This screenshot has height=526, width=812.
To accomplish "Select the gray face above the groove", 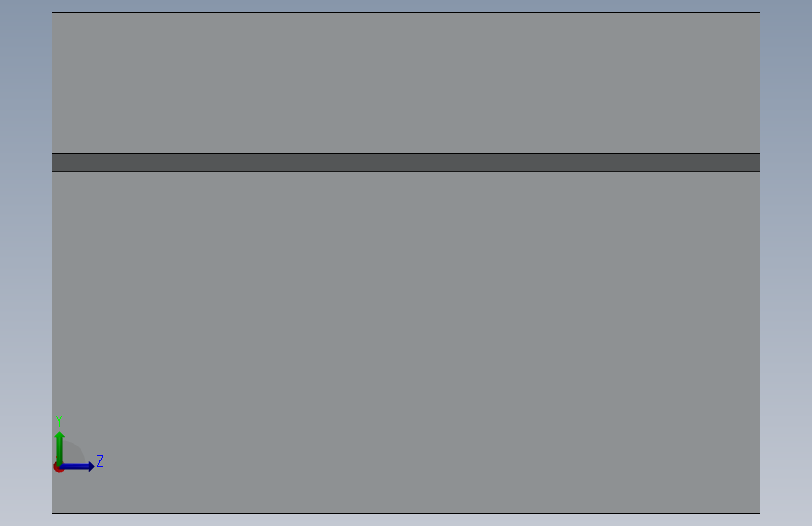I will [406, 83].
